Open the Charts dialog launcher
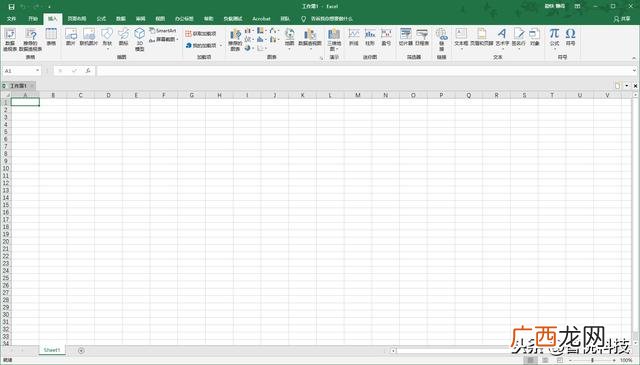This screenshot has height=365, width=640. coord(321,58)
